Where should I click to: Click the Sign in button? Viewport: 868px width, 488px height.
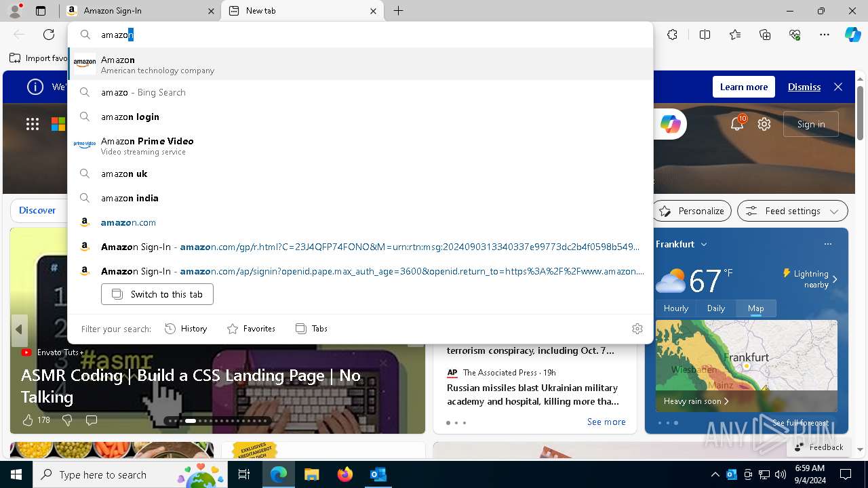pyautogui.click(x=811, y=124)
